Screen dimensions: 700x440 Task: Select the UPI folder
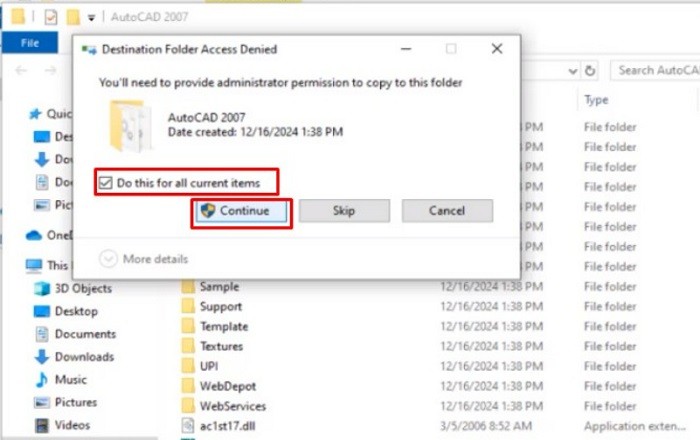coord(209,366)
